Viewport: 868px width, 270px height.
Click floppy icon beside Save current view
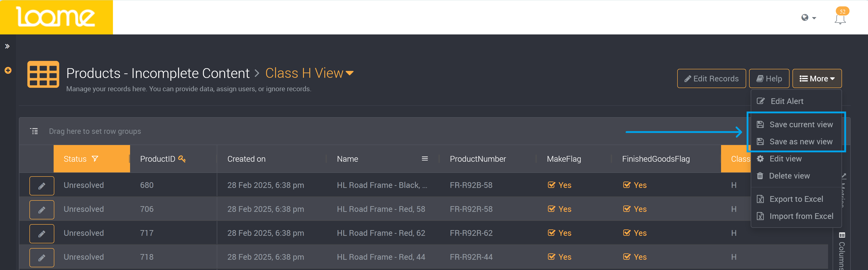(760, 125)
